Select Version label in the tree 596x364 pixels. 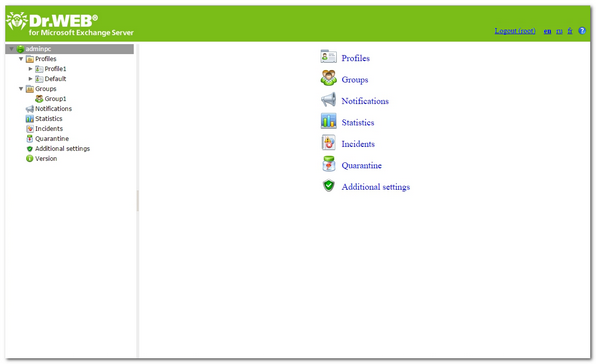click(x=46, y=158)
